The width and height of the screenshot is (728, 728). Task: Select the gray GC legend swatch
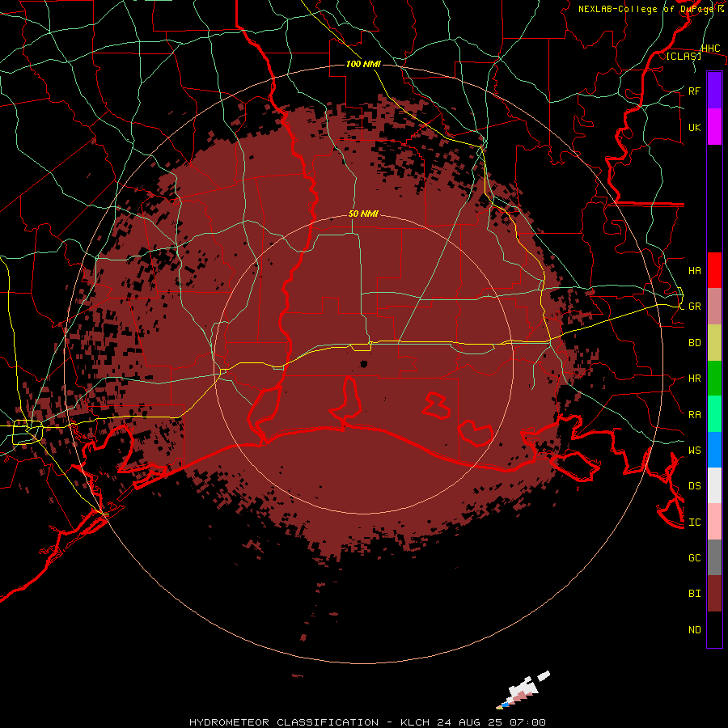[x=714, y=557]
